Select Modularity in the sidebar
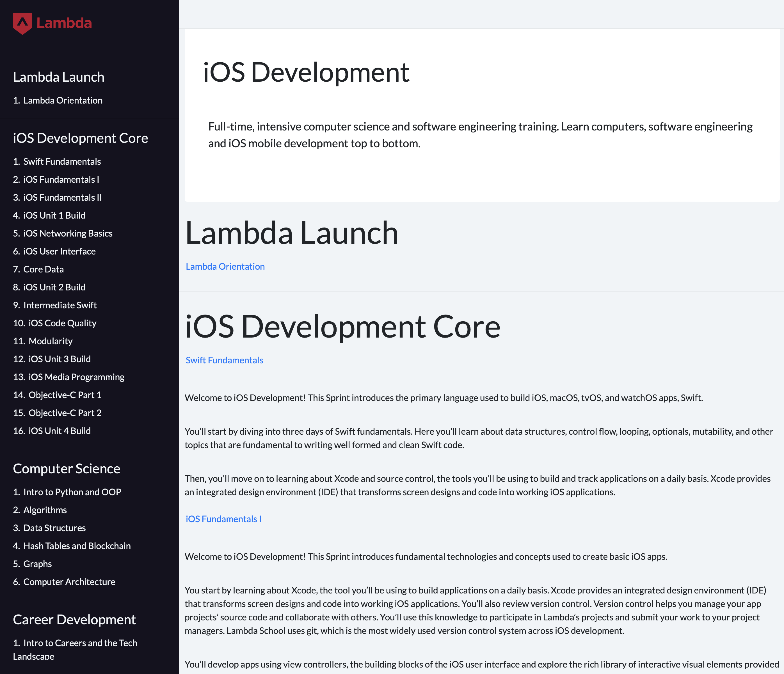 pyautogui.click(x=50, y=341)
